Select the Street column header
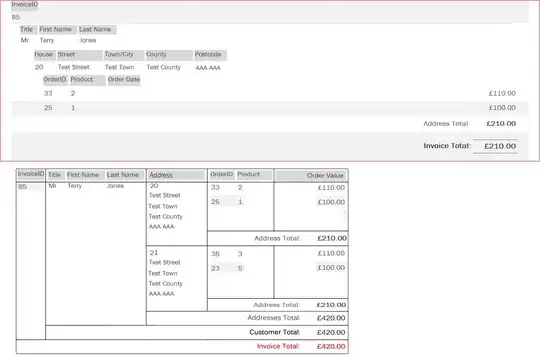540x360 pixels. [80, 55]
